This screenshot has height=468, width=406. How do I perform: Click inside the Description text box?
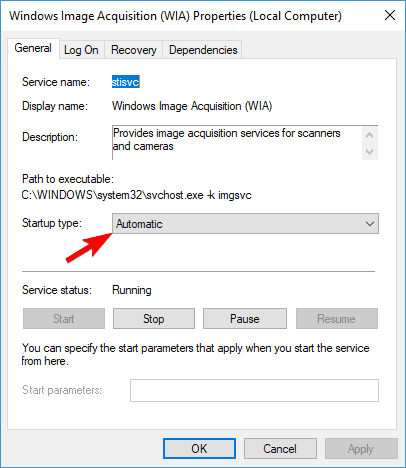[x=237, y=143]
